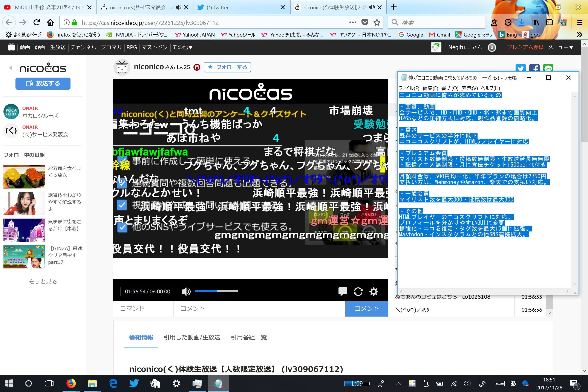The height and width of the screenshot is (392, 588).
Task: Focus the コメント input field
Action: (259, 308)
